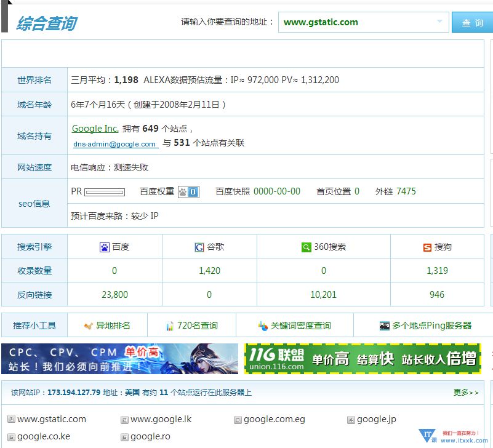Click the 531 related sites count

click(182, 143)
